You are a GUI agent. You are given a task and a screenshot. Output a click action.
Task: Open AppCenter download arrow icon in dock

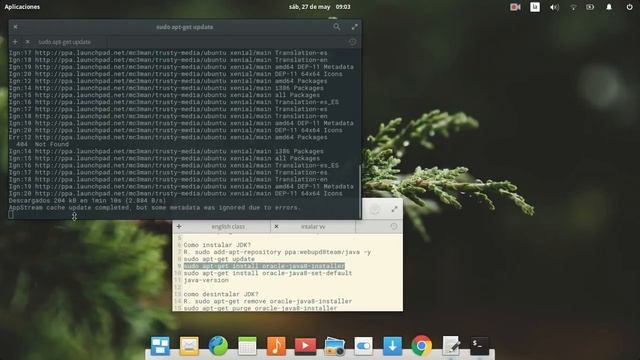coord(392,346)
